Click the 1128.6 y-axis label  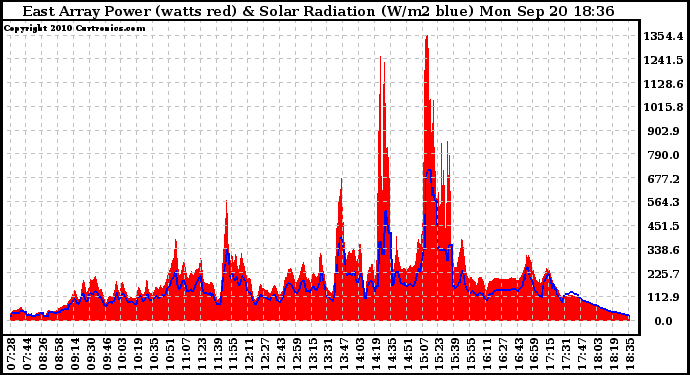[x=664, y=84]
